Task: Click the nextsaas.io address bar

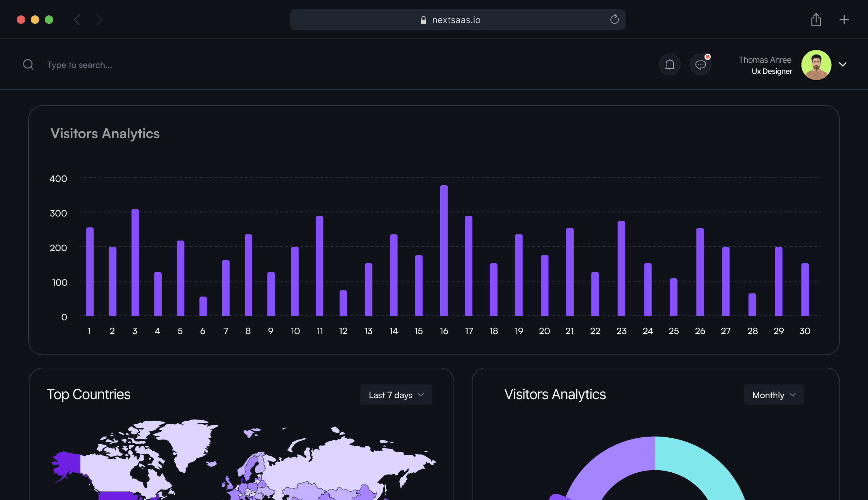Action: pos(457,20)
